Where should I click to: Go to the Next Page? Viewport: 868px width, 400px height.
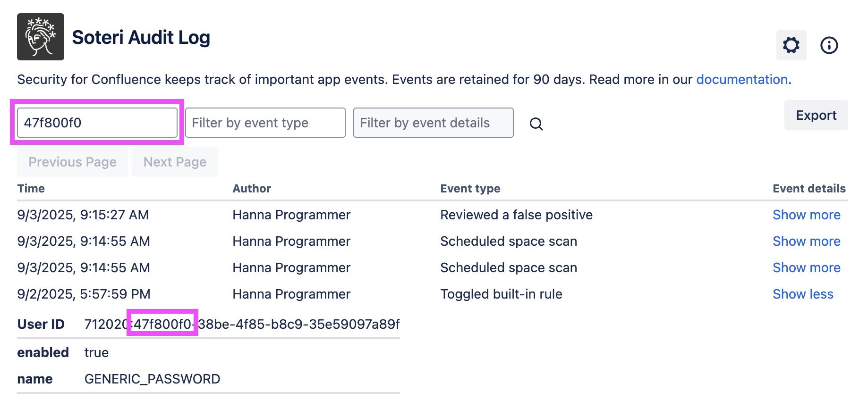click(175, 162)
